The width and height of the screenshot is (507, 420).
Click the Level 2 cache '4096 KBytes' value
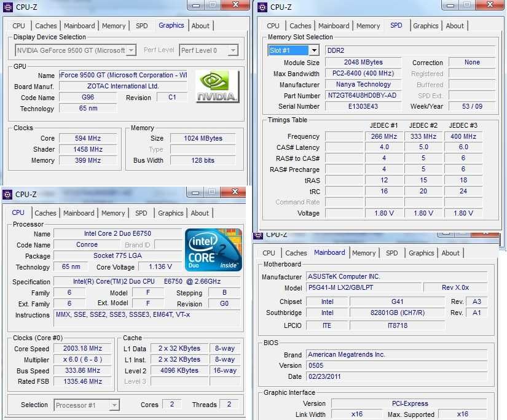[x=179, y=370]
